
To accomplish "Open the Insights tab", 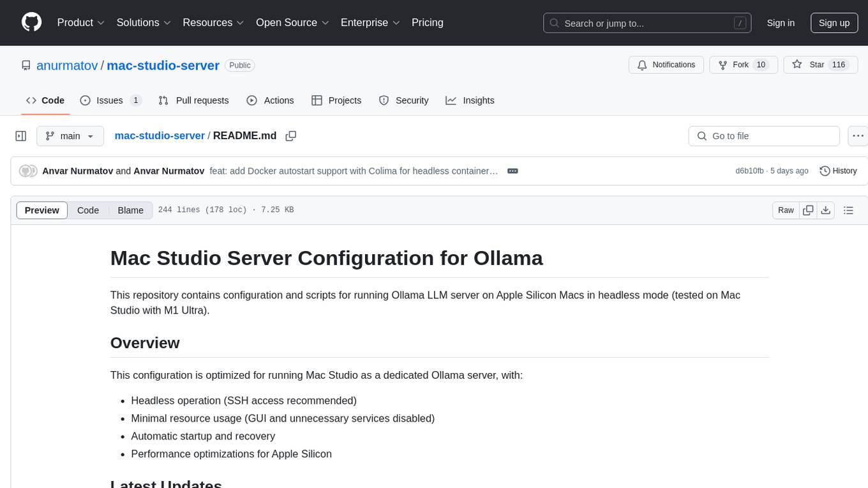I will (470, 100).
